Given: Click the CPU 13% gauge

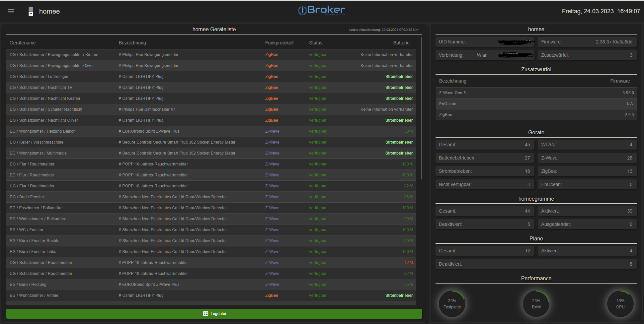Looking at the screenshot, I should (x=620, y=304).
